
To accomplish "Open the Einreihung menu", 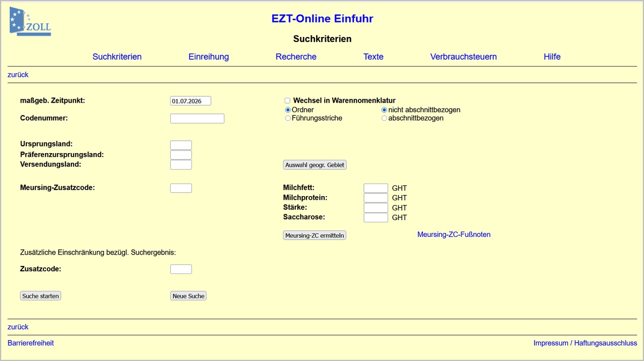I will (x=209, y=56).
